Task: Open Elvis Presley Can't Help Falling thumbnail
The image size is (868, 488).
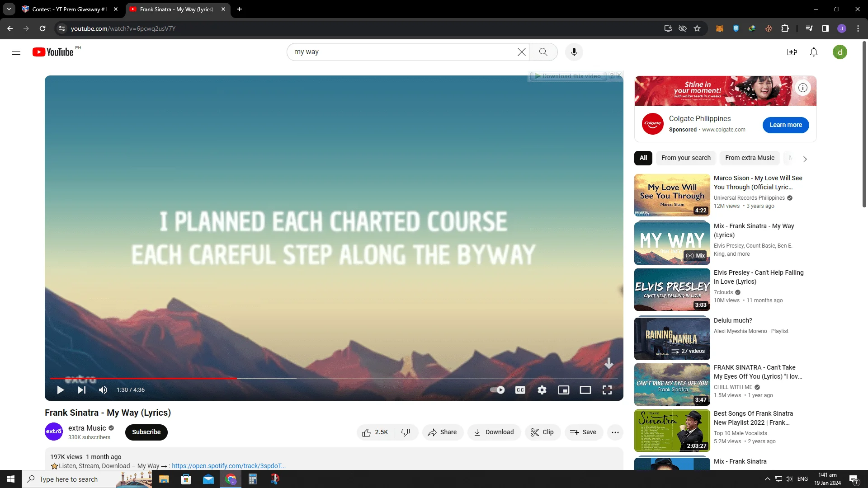Action: [672, 290]
